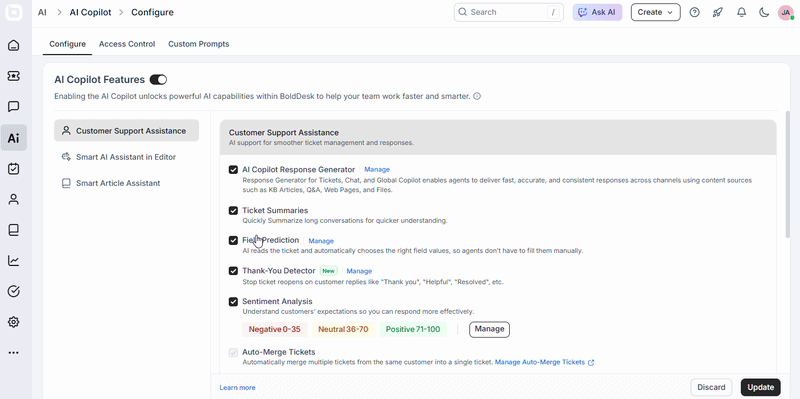Viewport: 800px width, 399px height.
Task: Open the Reports chart sidebar icon
Action: 14,261
